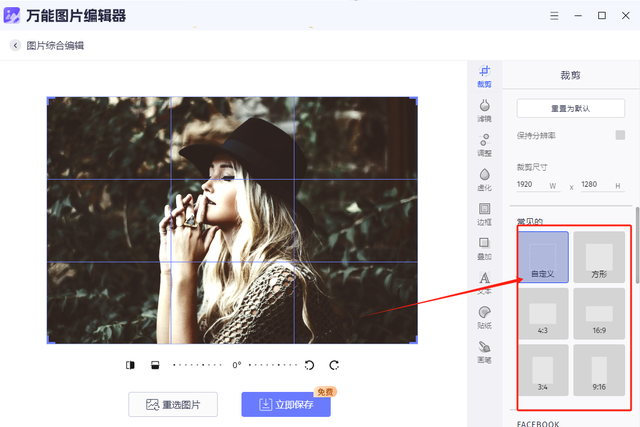Open the 滤镜 filter tool

click(484, 111)
